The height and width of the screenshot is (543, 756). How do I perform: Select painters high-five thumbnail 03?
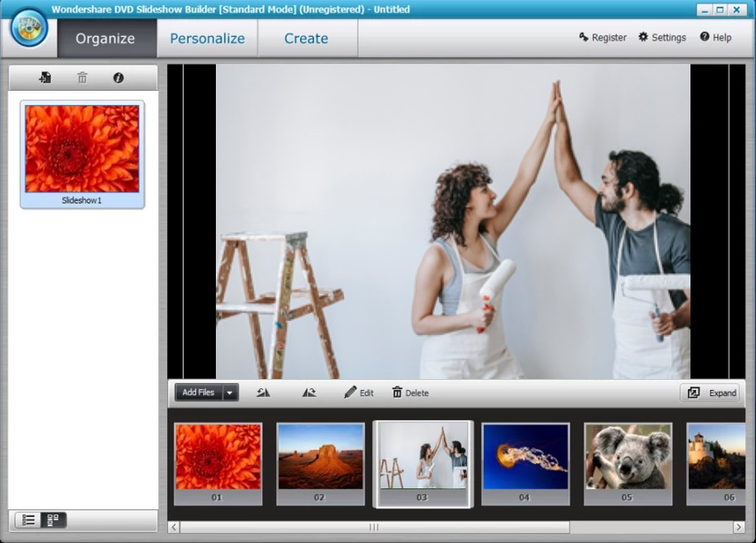point(423,464)
